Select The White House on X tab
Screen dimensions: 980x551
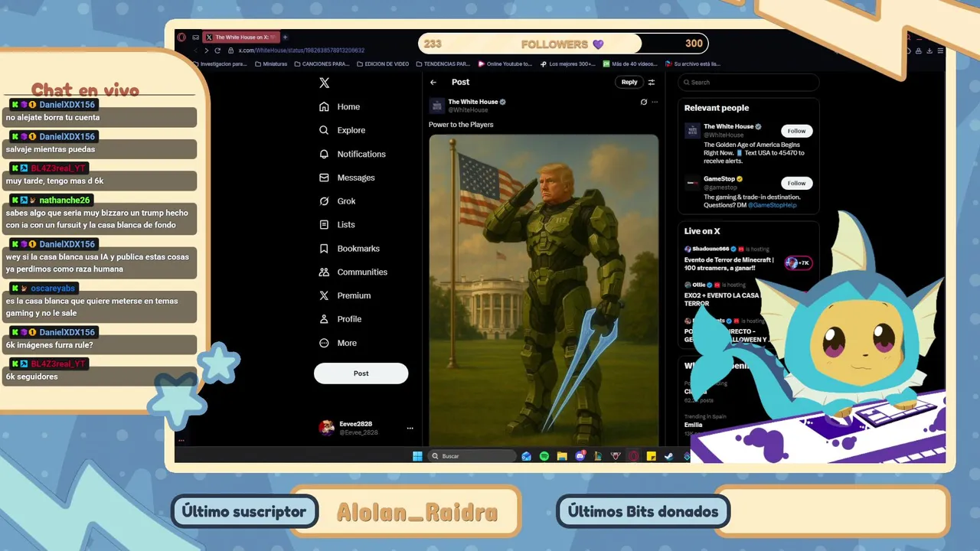click(241, 37)
